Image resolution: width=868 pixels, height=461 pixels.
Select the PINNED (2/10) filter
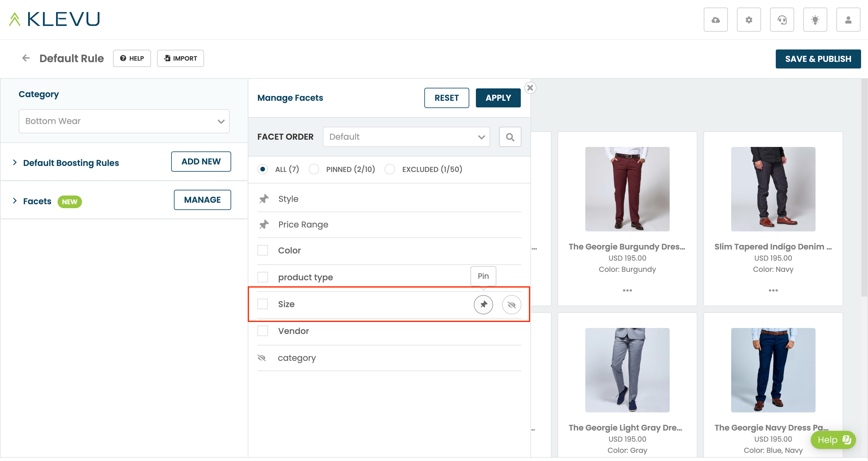314,169
